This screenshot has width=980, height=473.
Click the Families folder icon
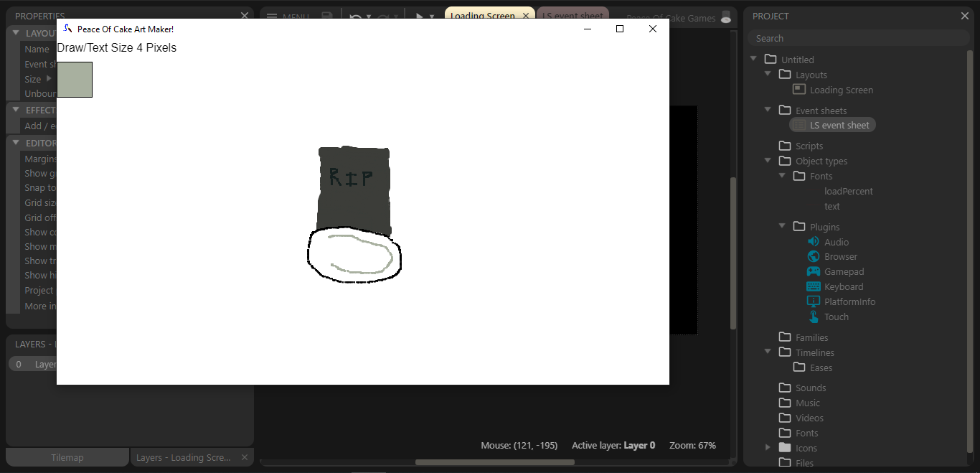pos(785,337)
